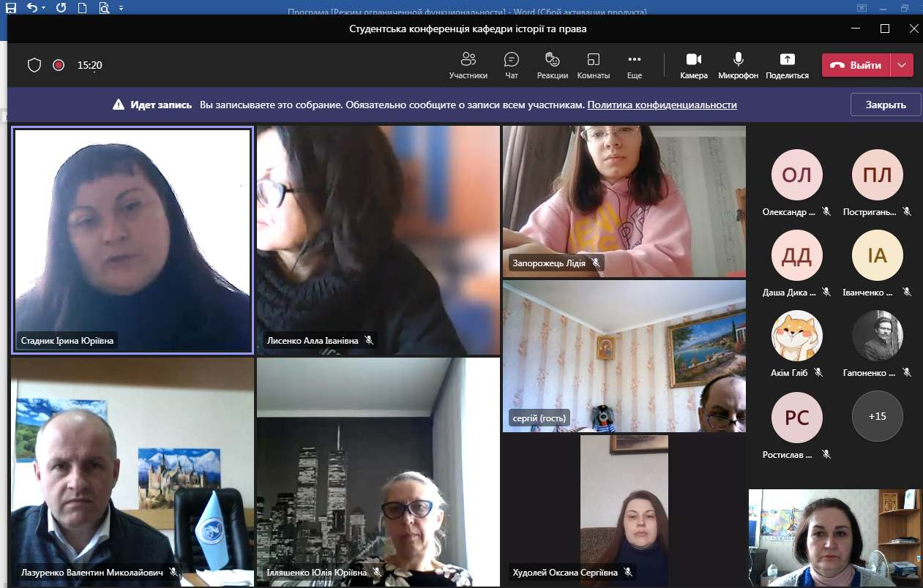The height and width of the screenshot is (588, 923).
Task: Click the meeting title Студентська конференція кафедри історії та права
Action: pos(468,29)
